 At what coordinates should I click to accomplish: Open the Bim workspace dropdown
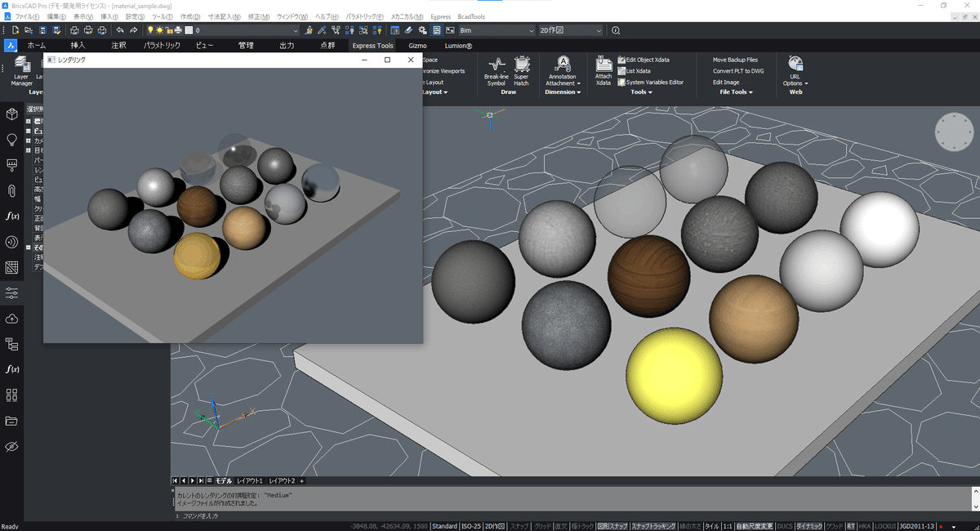point(495,30)
